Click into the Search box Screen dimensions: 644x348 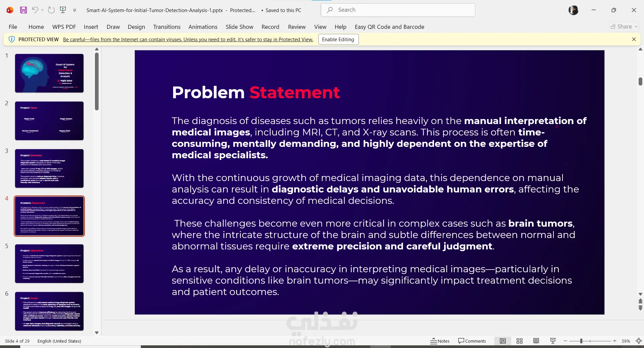point(398,10)
